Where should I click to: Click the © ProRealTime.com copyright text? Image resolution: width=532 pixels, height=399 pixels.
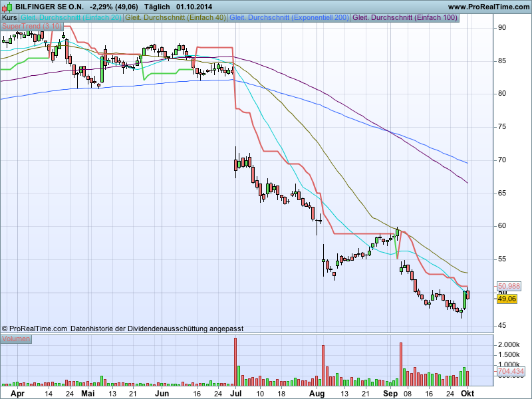pos(35,329)
